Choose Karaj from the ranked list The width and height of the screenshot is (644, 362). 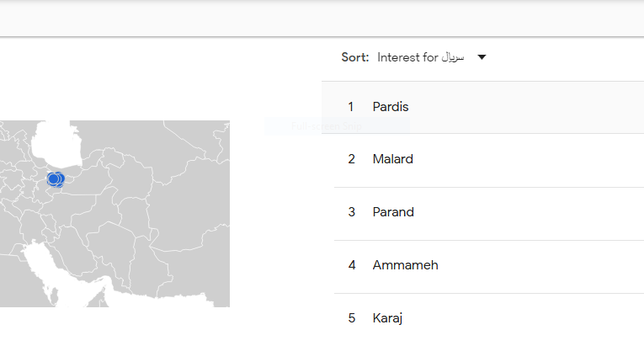(x=387, y=318)
